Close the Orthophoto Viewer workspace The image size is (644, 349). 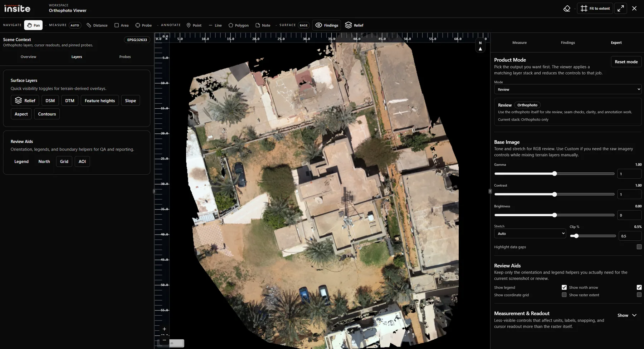634,9
